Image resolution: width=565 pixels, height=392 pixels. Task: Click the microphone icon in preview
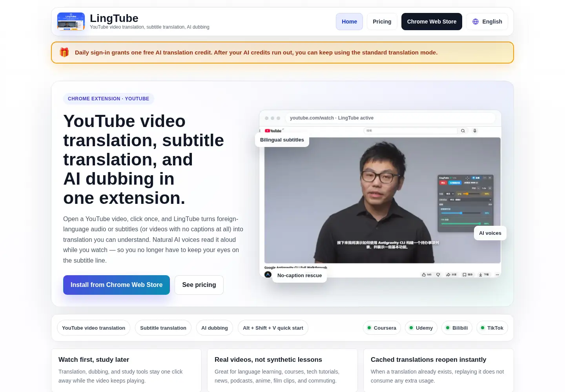tap(475, 131)
